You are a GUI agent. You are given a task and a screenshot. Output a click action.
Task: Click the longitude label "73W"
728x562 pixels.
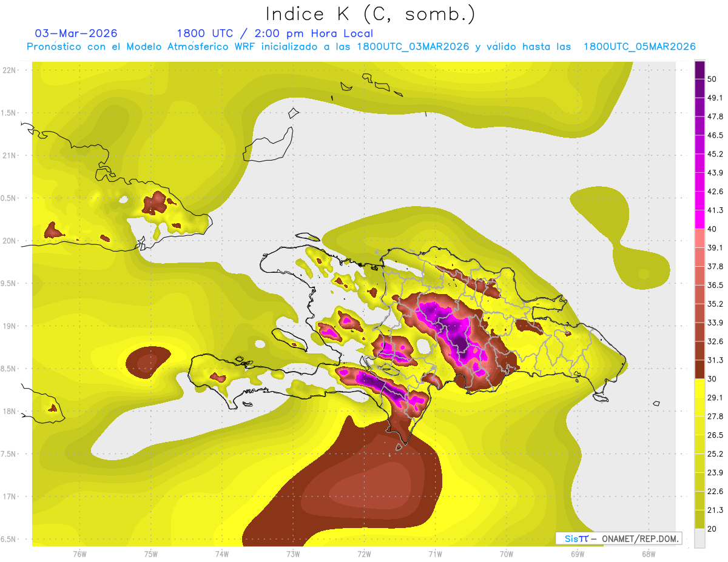[293, 554]
